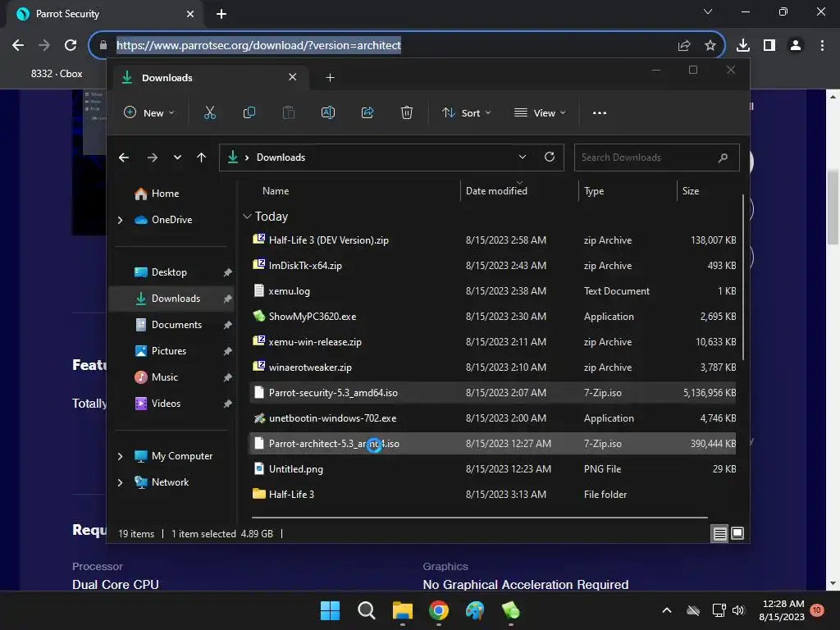Open a new Chrome tab
The width and height of the screenshot is (840, 630).
pos(221,14)
